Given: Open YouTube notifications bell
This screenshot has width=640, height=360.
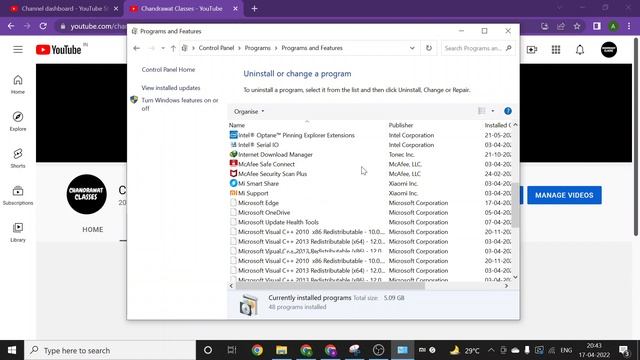Looking at the screenshot, I should tap(580, 50).
